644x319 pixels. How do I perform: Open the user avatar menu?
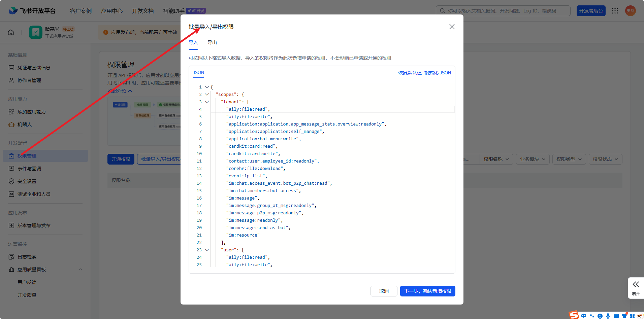(x=631, y=11)
